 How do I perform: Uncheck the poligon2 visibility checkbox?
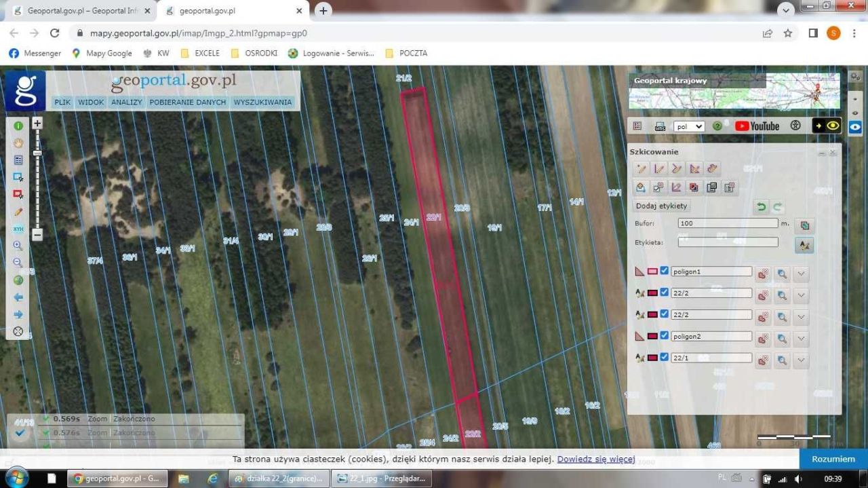[x=665, y=335]
